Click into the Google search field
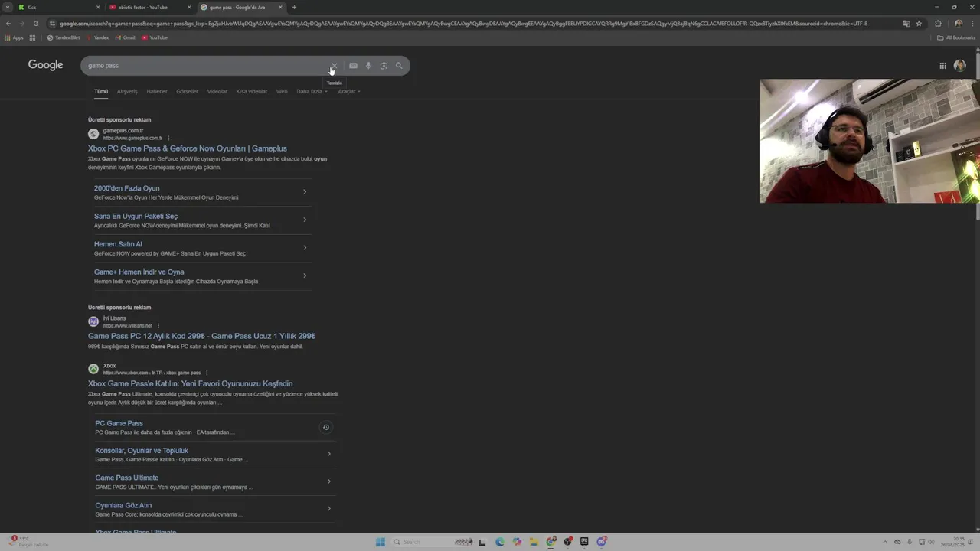Image resolution: width=980 pixels, height=551 pixels. 207,66
